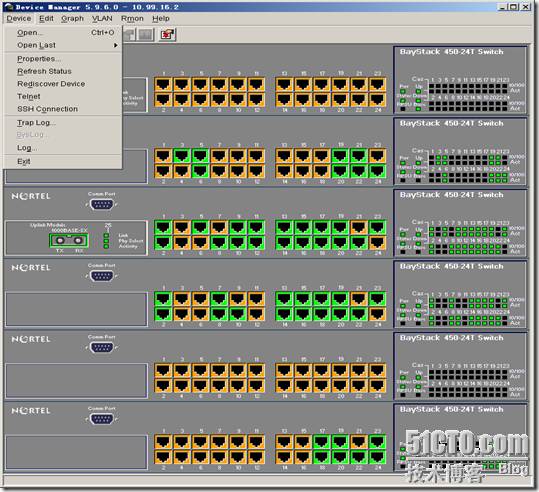Click the Comm Port on the uplink-module unit
Screen dimensions: 539x492
click(x=101, y=205)
